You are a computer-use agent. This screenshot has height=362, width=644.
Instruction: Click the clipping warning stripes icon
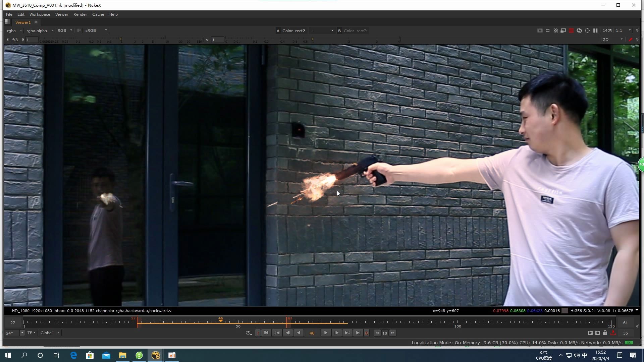(555, 31)
